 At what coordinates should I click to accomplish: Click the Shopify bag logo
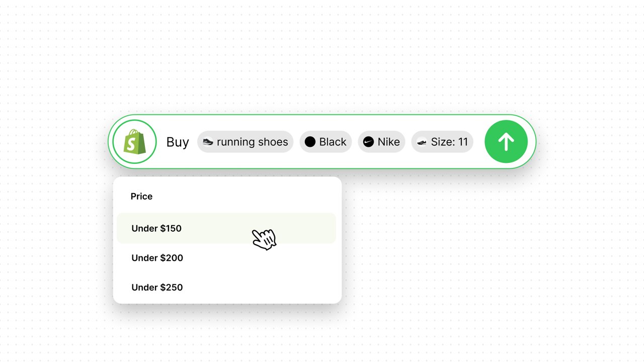click(x=135, y=142)
